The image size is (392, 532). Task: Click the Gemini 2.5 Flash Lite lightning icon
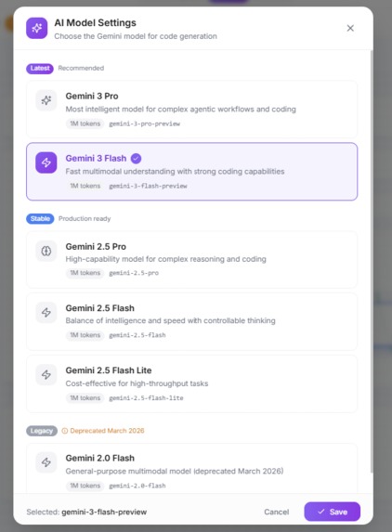[46, 375]
